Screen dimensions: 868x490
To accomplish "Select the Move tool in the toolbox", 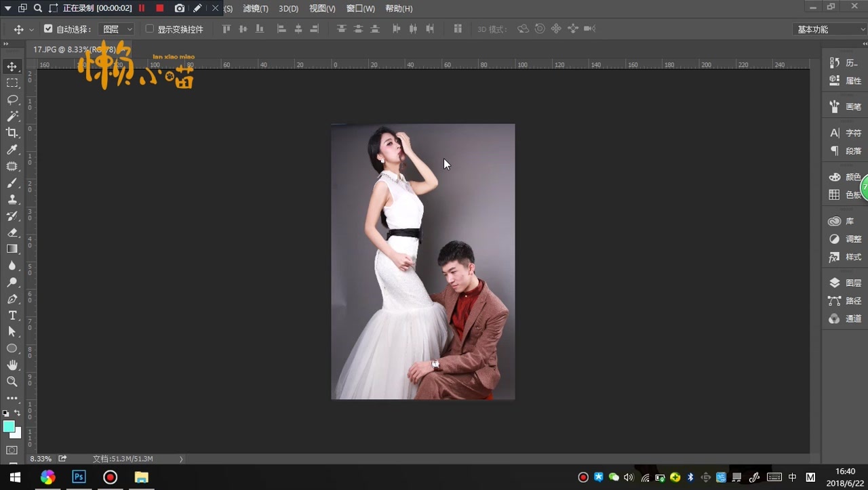I will pos(12,66).
